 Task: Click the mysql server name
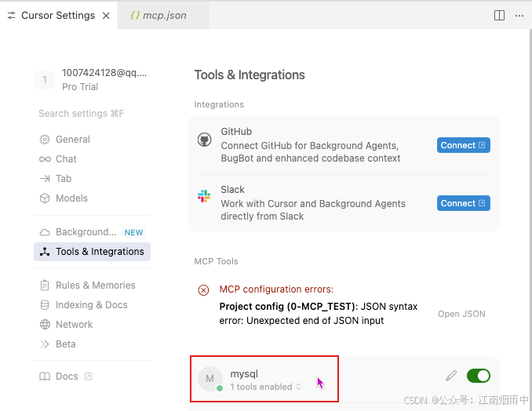(x=244, y=373)
